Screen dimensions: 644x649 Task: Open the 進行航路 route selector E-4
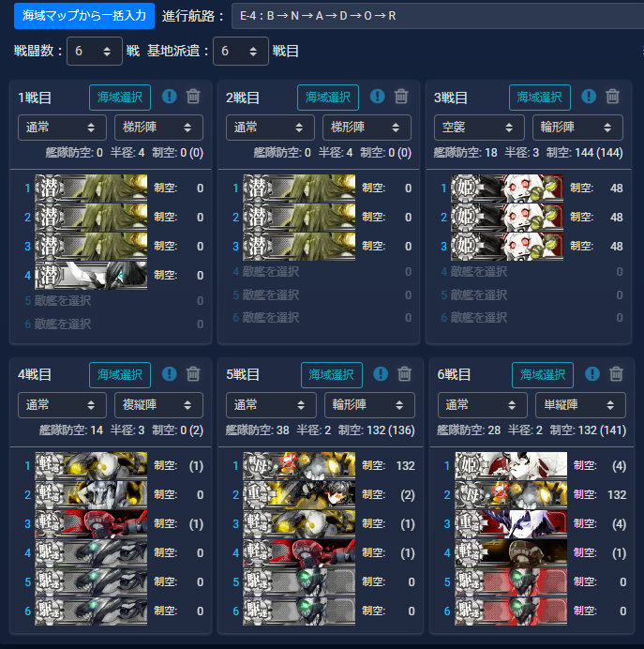pyautogui.click(x=438, y=16)
